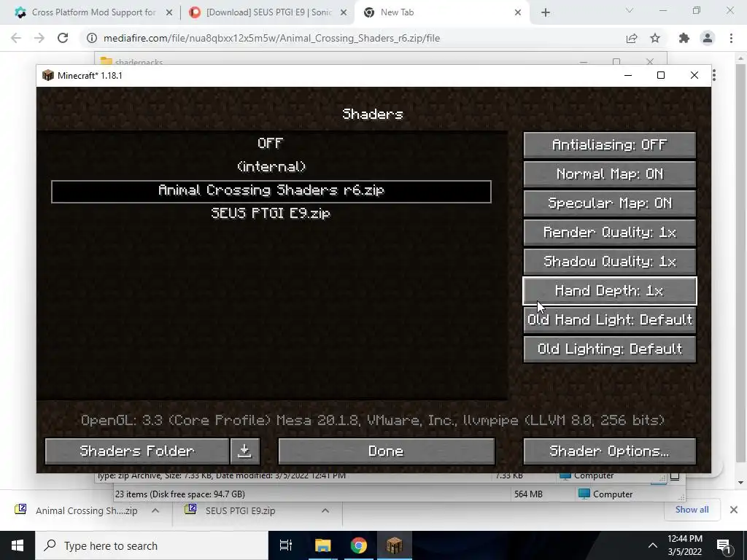The width and height of the screenshot is (747, 560).
Task: Show hidden system tray icons
Action: coord(653,545)
